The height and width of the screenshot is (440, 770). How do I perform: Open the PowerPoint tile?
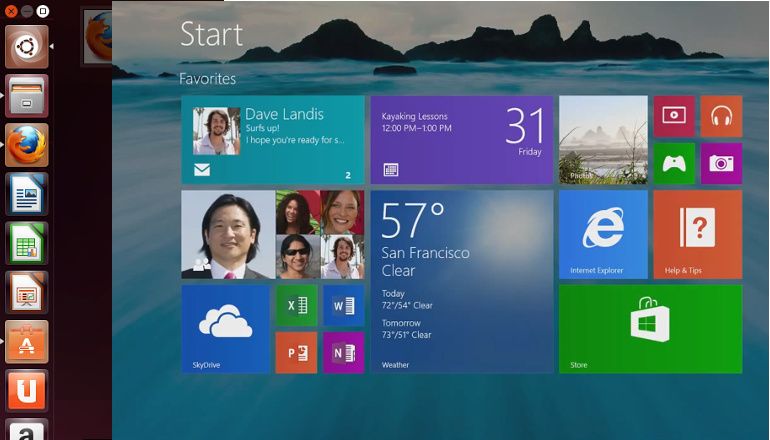(x=296, y=352)
